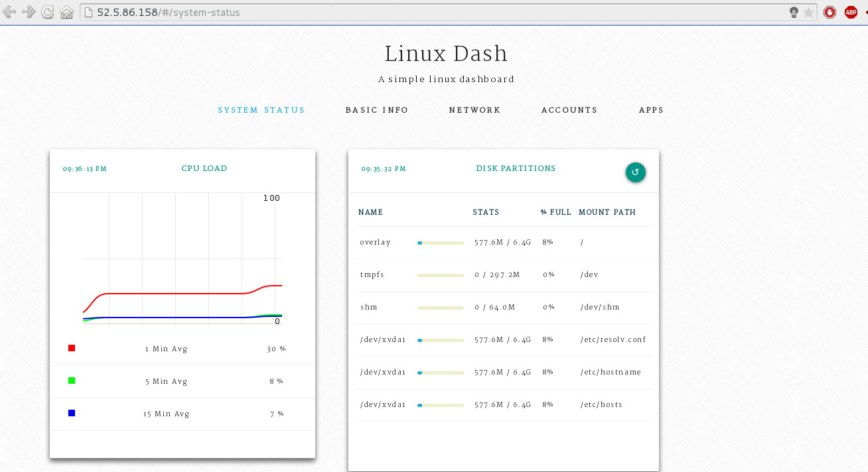Click the green 5 Min Avg swatch

72,381
